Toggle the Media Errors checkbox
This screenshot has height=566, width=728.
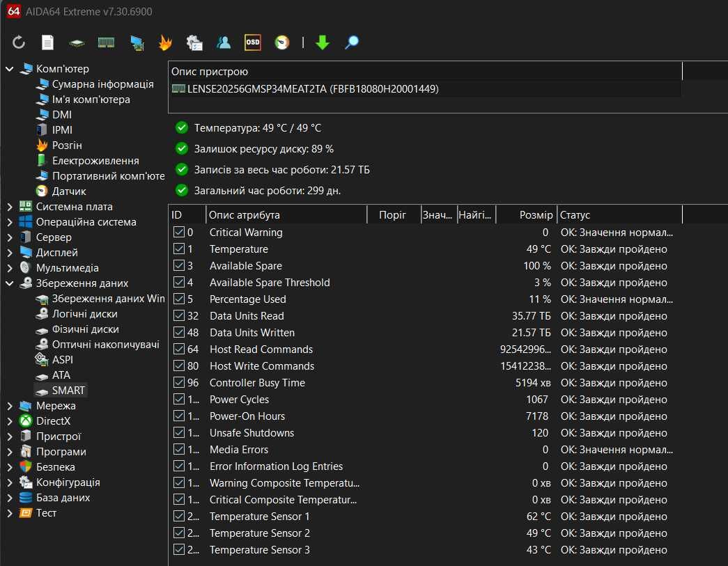179,449
